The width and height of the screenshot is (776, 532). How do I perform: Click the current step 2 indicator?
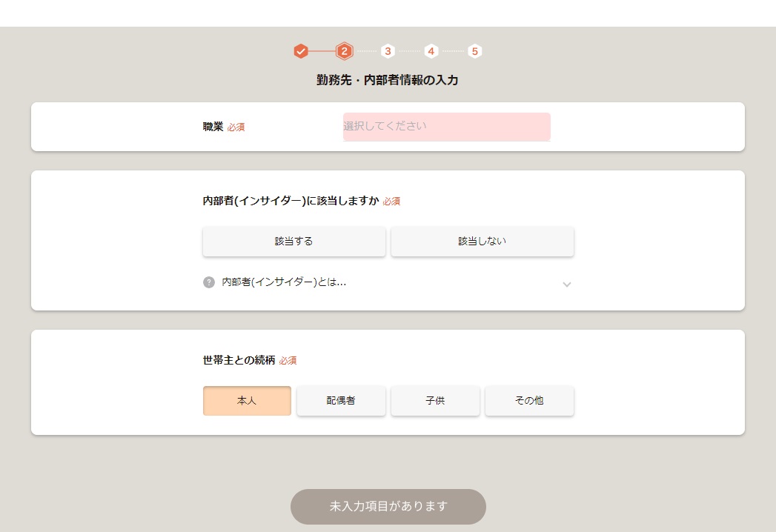click(x=344, y=51)
